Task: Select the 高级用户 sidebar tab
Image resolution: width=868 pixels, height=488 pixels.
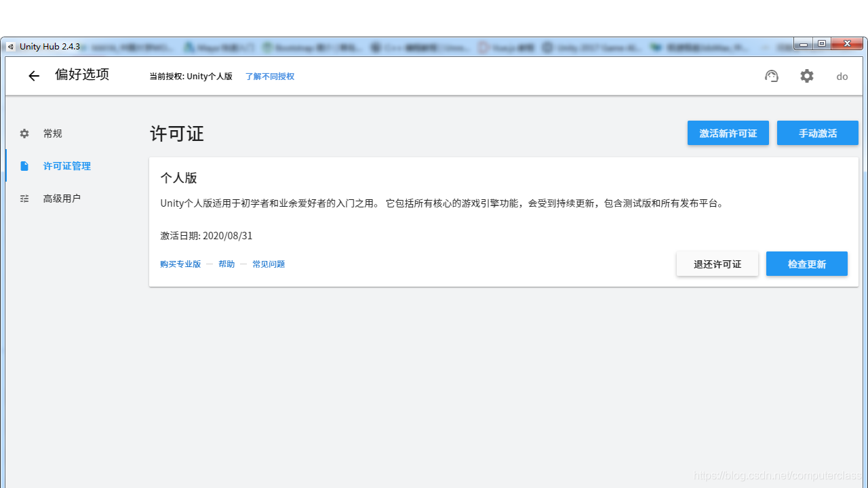Action: click(73, 199)
